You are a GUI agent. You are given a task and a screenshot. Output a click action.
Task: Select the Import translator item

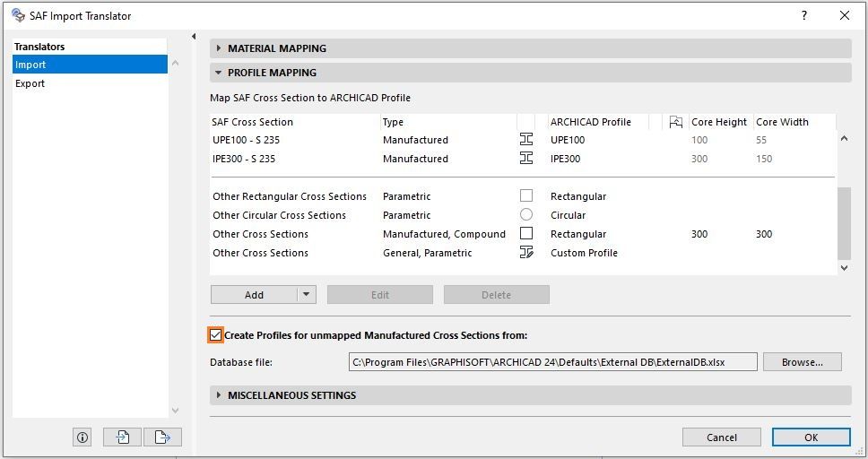pos(90,65)
